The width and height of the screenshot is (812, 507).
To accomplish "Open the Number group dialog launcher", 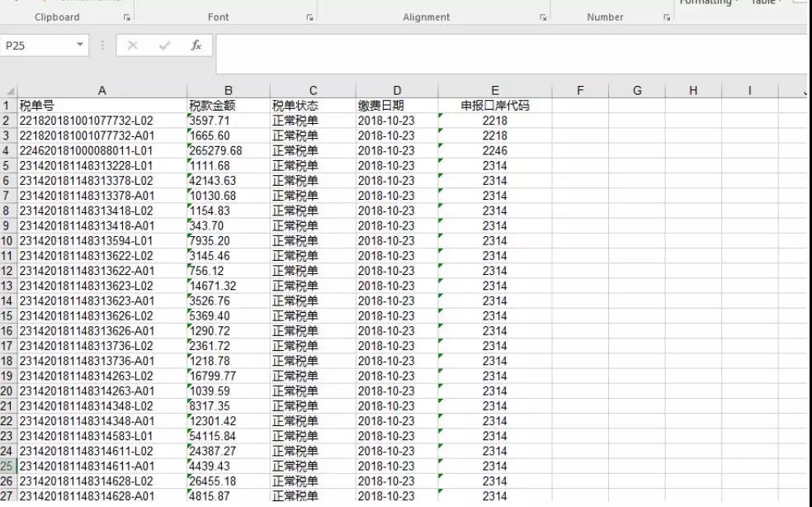I will click(666, 15).
